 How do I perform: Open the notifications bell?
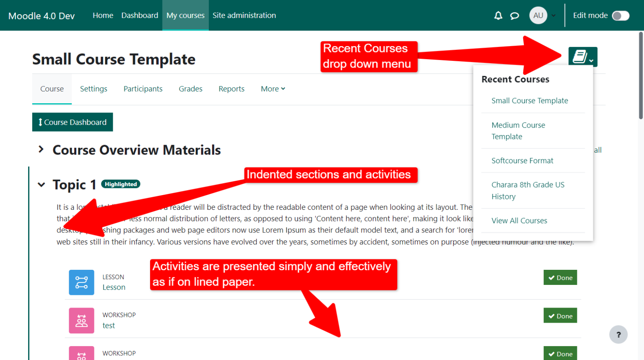[498, 15]
